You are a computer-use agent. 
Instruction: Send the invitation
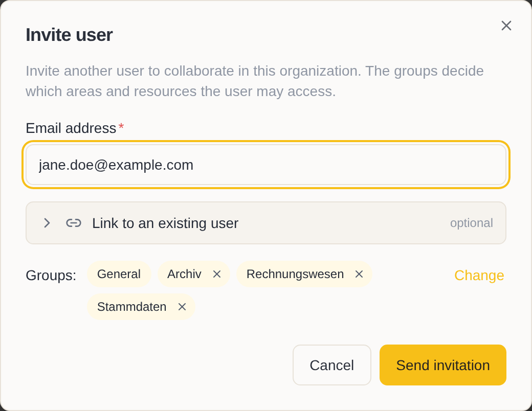click(443, 365)
